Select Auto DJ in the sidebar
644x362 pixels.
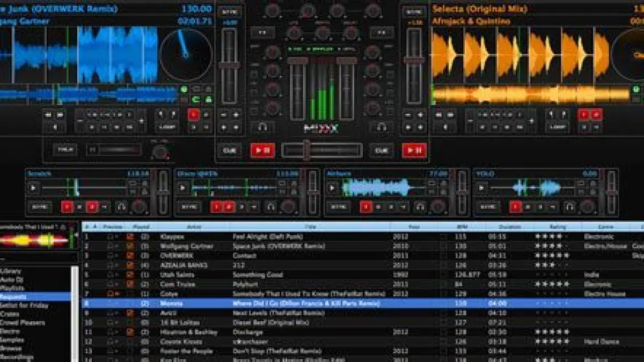(12, 280)
